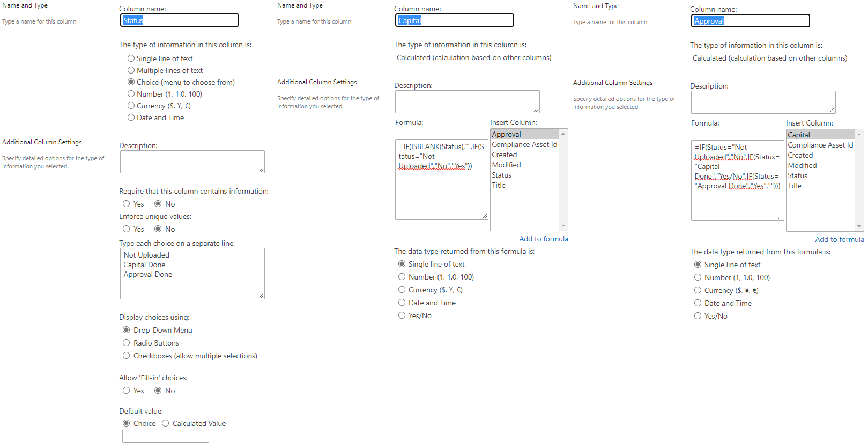Select Calculated Value as default value type
Viewport: 868px width, 448px height.
[165, 423]
